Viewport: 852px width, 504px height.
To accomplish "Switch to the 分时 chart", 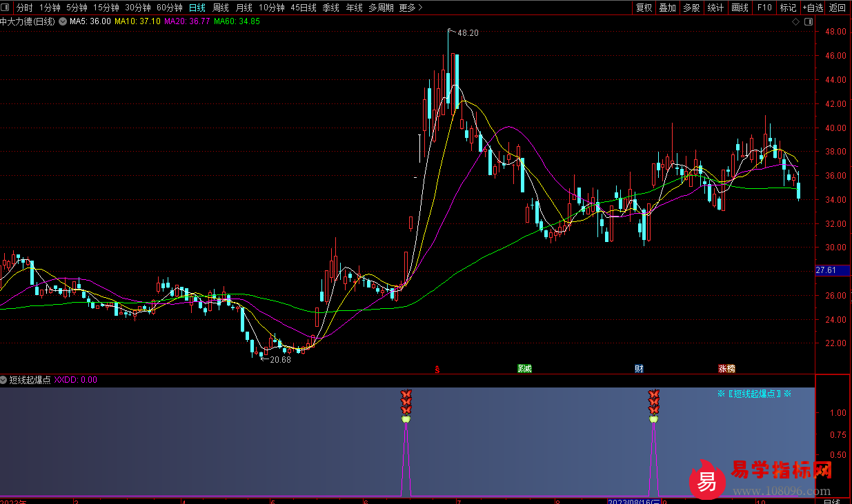I will (x=24, y=8).
